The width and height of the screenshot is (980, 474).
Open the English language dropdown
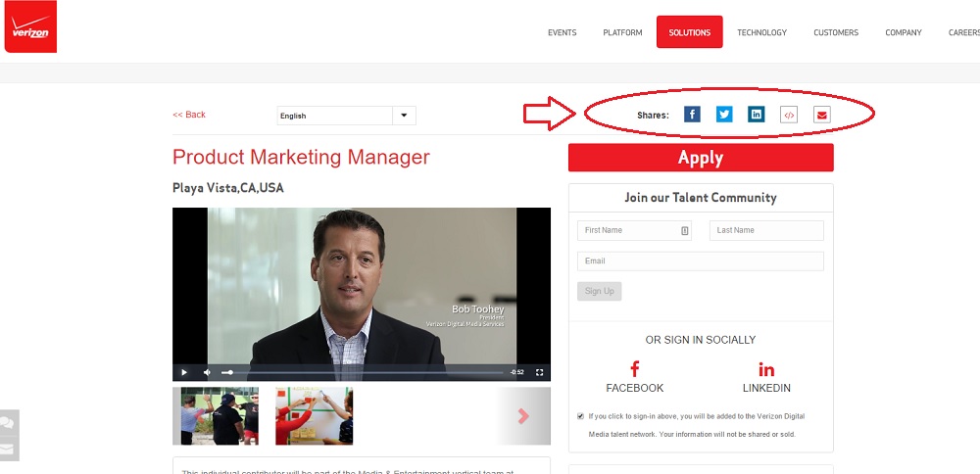click(346, 116)
